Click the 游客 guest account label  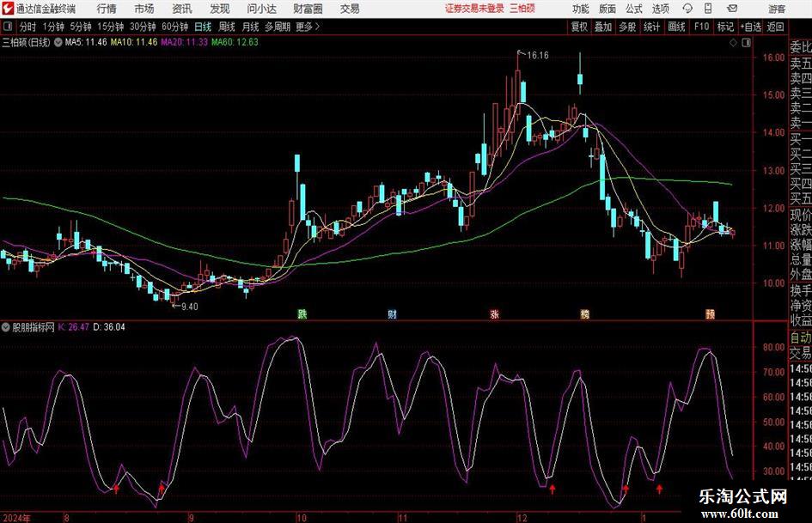[x=777, y=9]
